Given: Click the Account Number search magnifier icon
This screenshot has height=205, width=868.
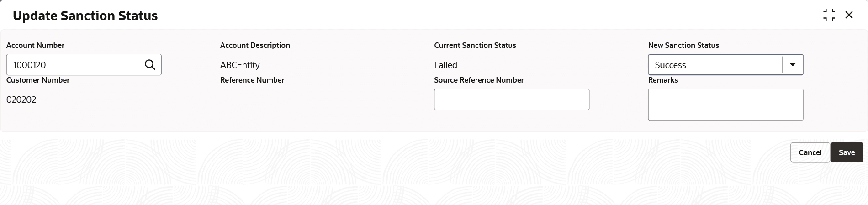Looking at the screenshot, I should 150,65.
